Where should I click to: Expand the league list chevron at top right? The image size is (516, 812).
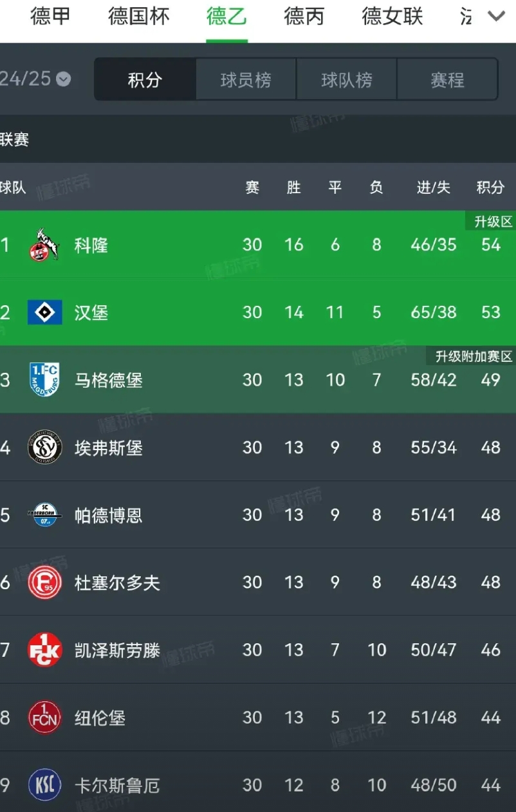(x=496, y=16)
